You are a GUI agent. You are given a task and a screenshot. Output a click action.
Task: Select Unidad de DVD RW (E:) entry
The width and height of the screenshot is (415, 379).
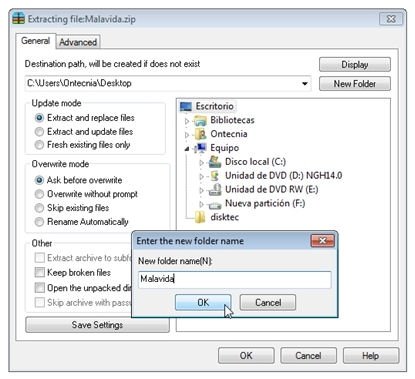tap(272, 190)
